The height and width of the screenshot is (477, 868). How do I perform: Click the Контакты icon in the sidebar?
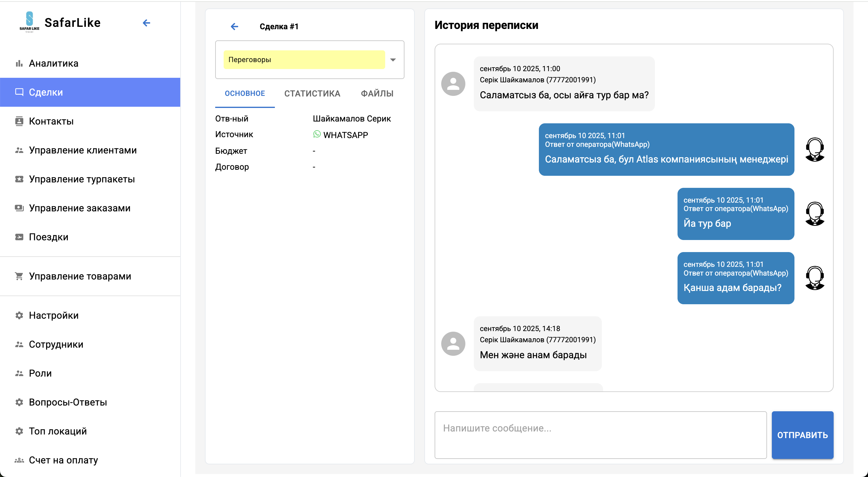click(19, 121)
